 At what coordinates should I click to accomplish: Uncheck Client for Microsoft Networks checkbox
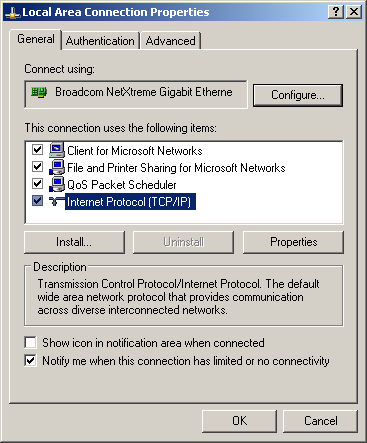pos(37,150)
